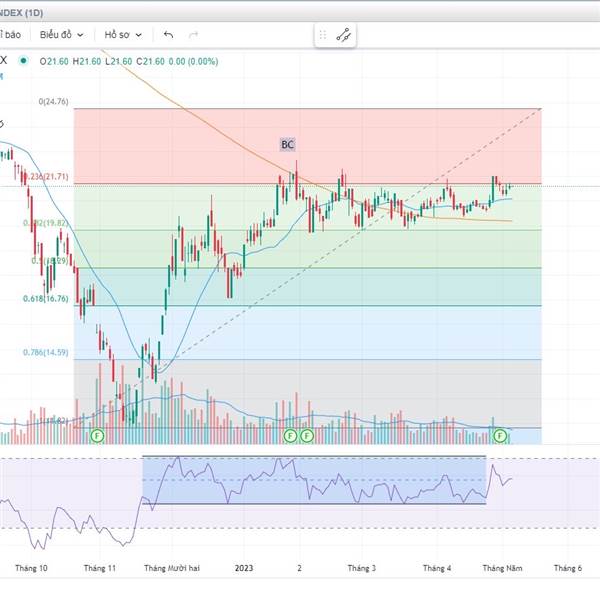The image size is (600, 600).
Task: Click the Tháng 10 time axis label
Action: point(31,568)
